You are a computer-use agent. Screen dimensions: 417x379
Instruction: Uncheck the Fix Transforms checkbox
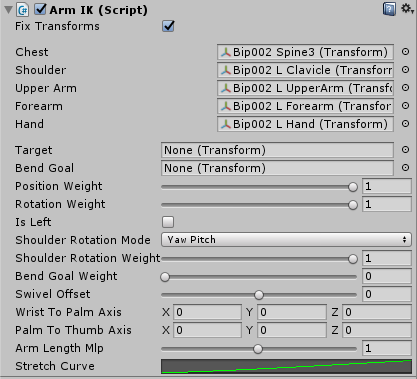168,26
